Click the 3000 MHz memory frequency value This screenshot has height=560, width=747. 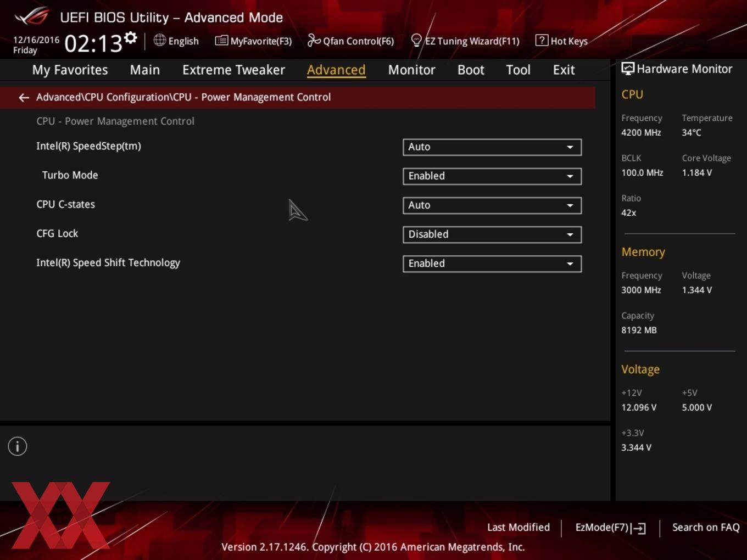641,290
